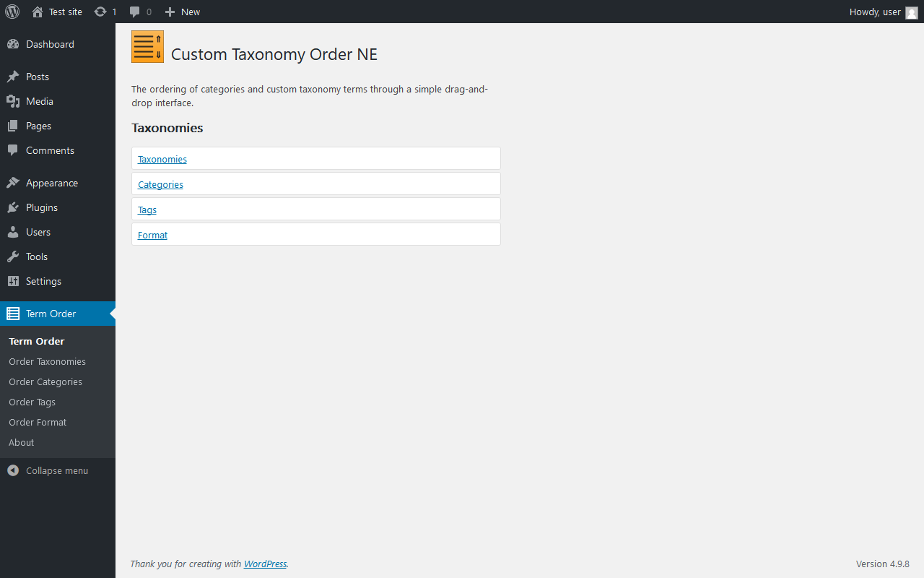
Task: Click the Format link in the list
Action: [x=152, y=235]
